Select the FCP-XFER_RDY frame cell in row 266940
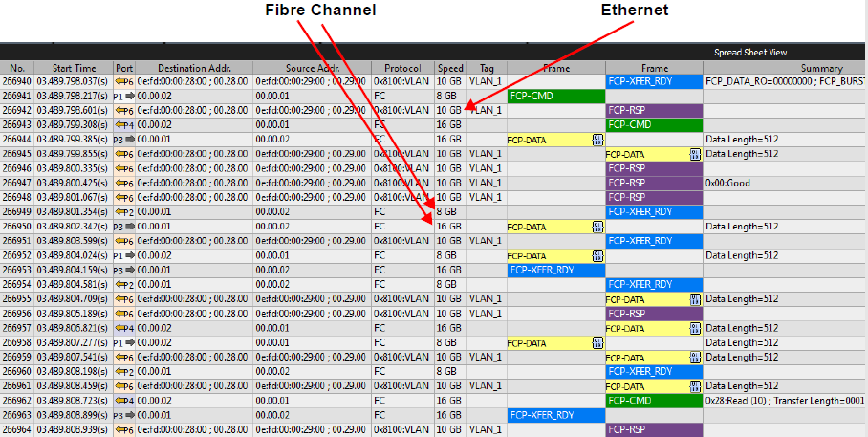The image size is (868, 437). click(654, 82)
